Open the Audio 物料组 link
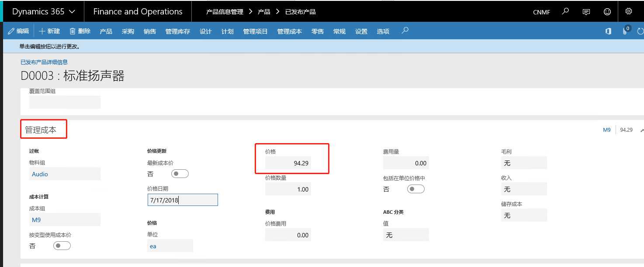Image resolution: width=644 pixels, height=267 pixels. (40, 174)
